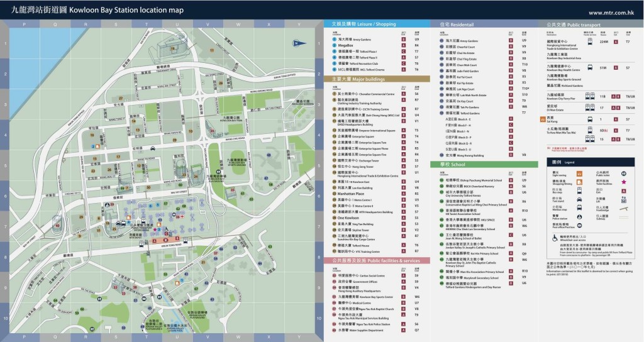644x342 pixels.
Task: Click the number 2 marker beside MegaBox
Action: point(335,45)
